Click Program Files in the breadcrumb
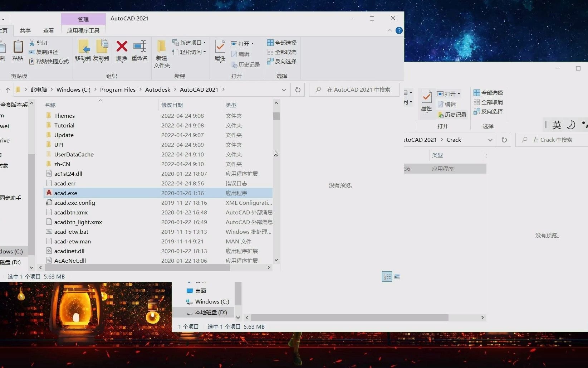 click(x=118, y=89)
